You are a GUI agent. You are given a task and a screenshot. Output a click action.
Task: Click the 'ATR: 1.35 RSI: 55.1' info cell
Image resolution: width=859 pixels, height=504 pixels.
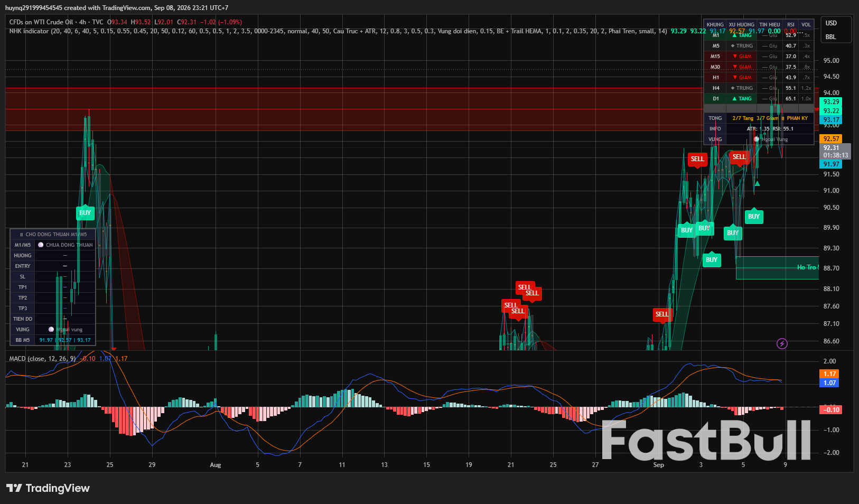click(770, 129)
